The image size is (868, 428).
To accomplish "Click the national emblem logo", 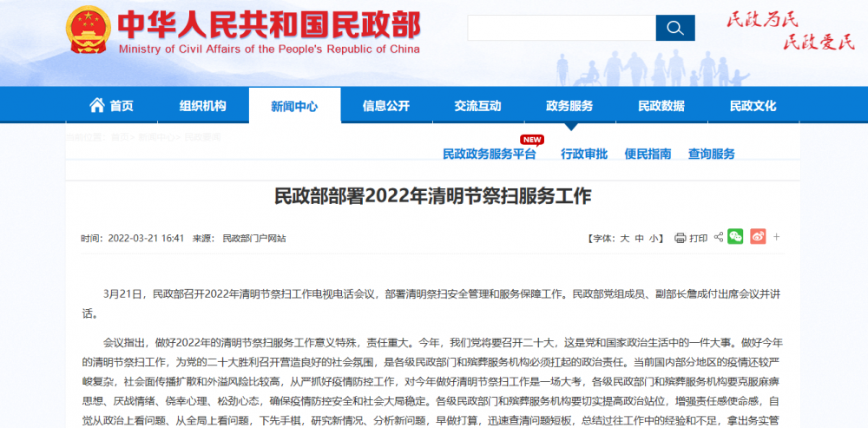I will [x=87, y=34].
